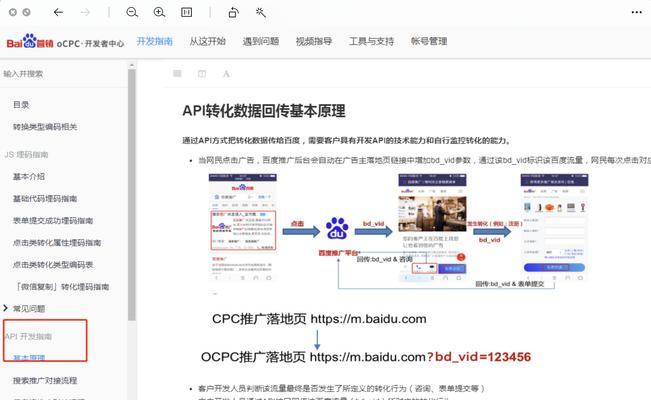The height and width of the screenshot is (400, 651).
Task: Open the 从这开始 tab
Action: [208, 41]
